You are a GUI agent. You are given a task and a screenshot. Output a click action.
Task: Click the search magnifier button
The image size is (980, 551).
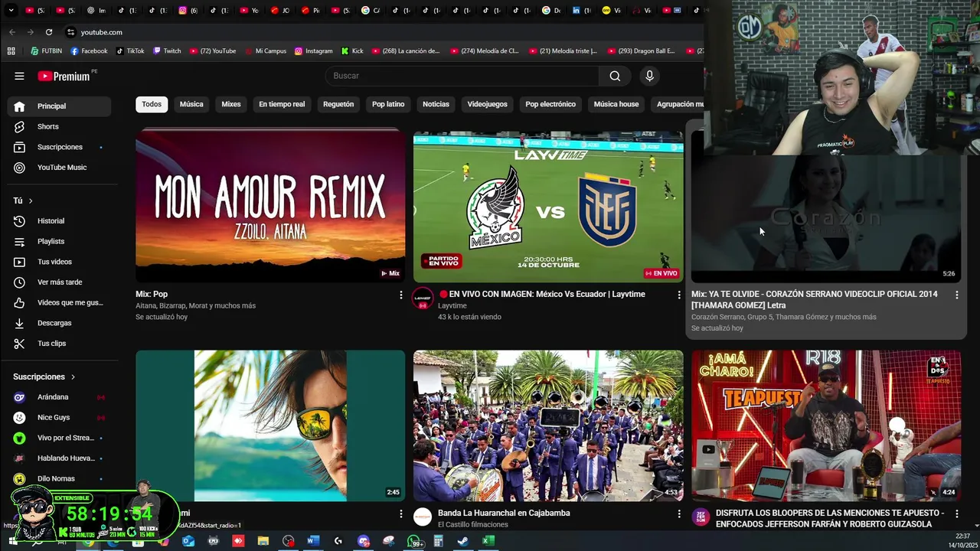click(x=615, y=76)
